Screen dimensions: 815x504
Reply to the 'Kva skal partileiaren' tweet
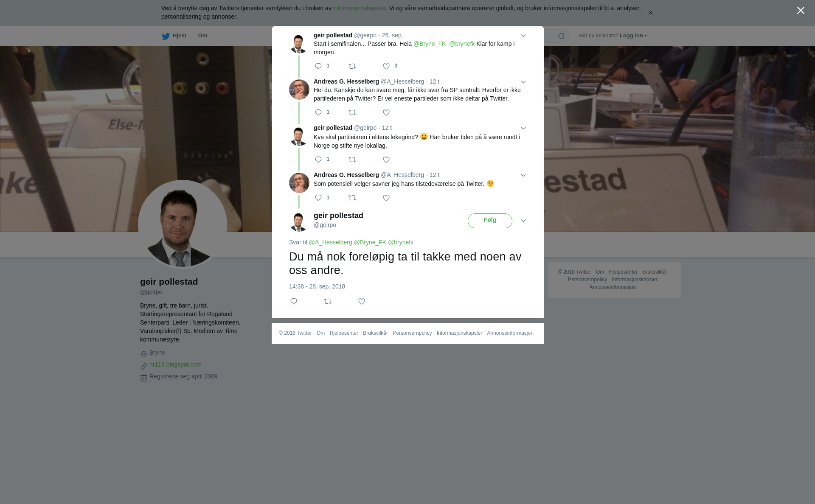click(x=318, y=160)
